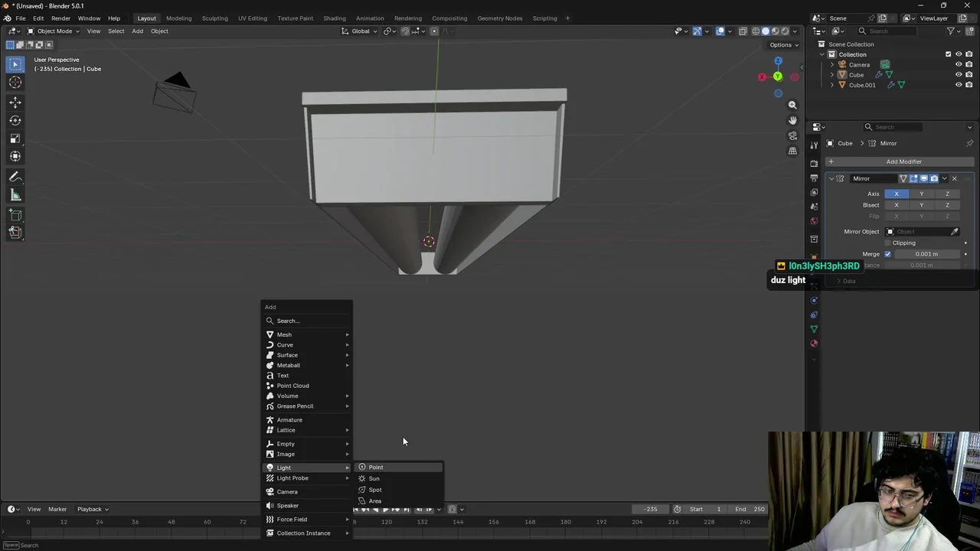Click the viewport pan hand icon
The width and height of the screenshot is (980, 551).
(x=792, y=120)
